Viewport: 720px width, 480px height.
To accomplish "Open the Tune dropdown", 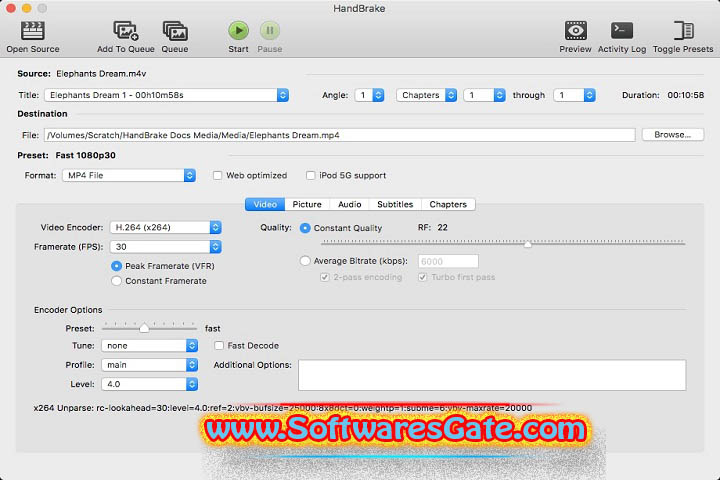I will 149,345.
